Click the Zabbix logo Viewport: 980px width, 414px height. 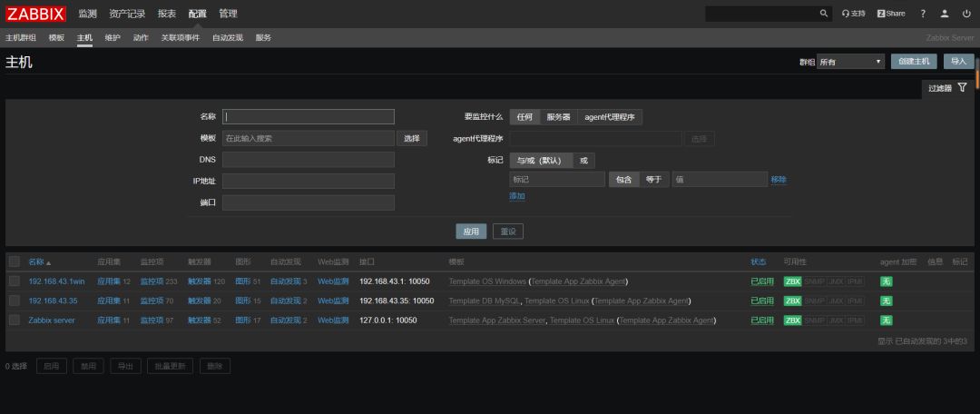tap(35, 13)
